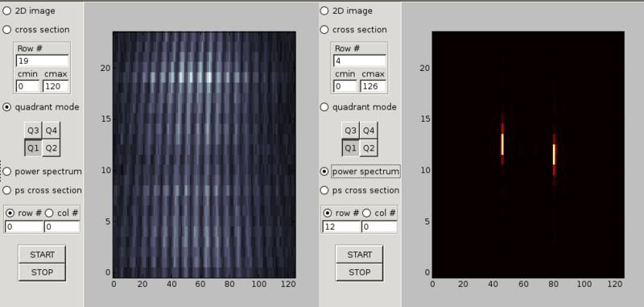The height and width of the screenshot is (307, 644).
Task: Choose col # radio in right panel
Action: (x=367, y=213)
